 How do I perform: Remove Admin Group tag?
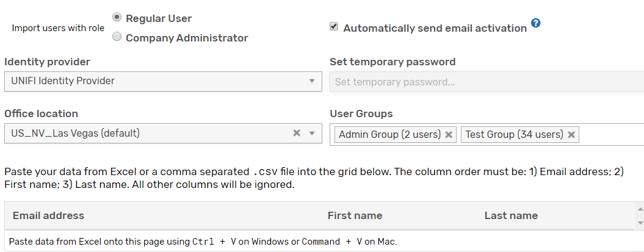point(449,135)
